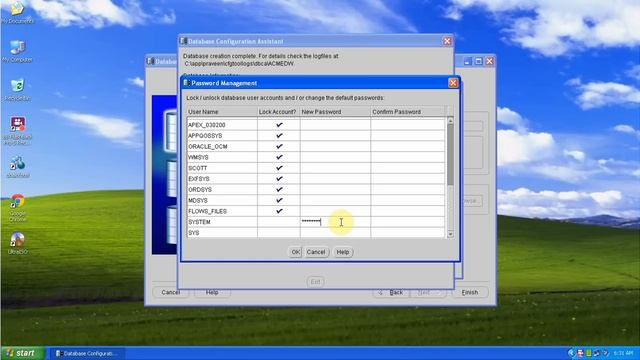This screenshot has height=360, width=640.
Task: Cancel the Password Management dialog
Action: coord(316,252)
